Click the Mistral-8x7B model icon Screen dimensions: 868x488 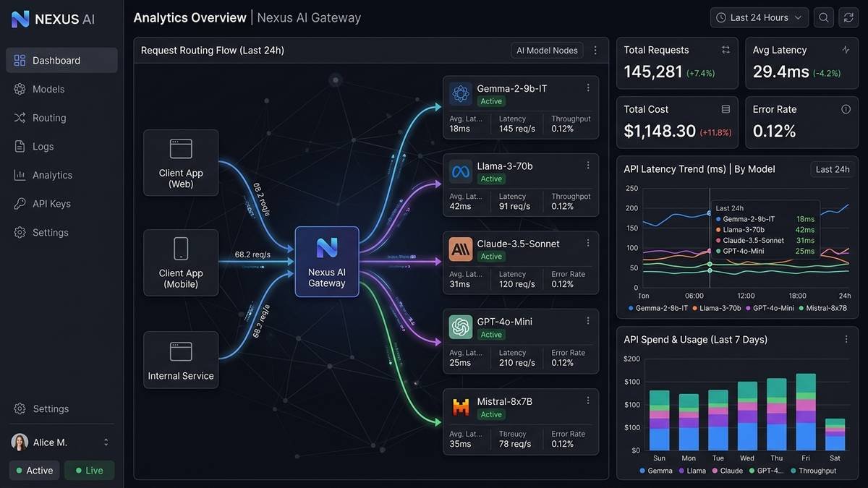point(460,408)
